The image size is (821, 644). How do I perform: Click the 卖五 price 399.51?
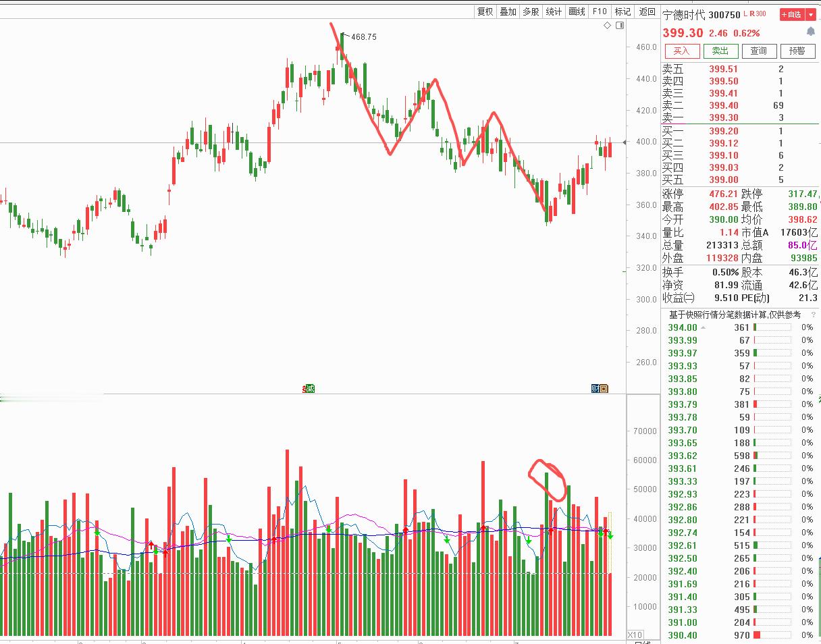click(x=723, y=69)
